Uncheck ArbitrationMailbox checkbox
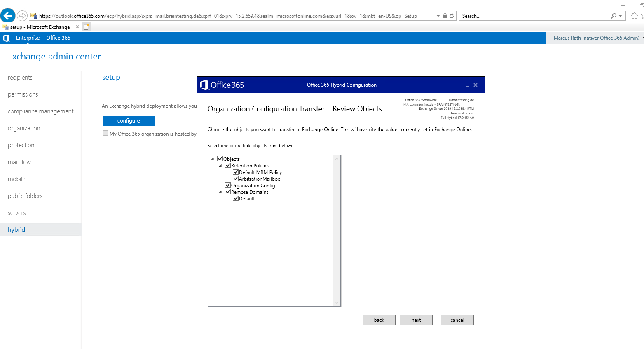This screenshot has width=644, height=349. (236, 179)
